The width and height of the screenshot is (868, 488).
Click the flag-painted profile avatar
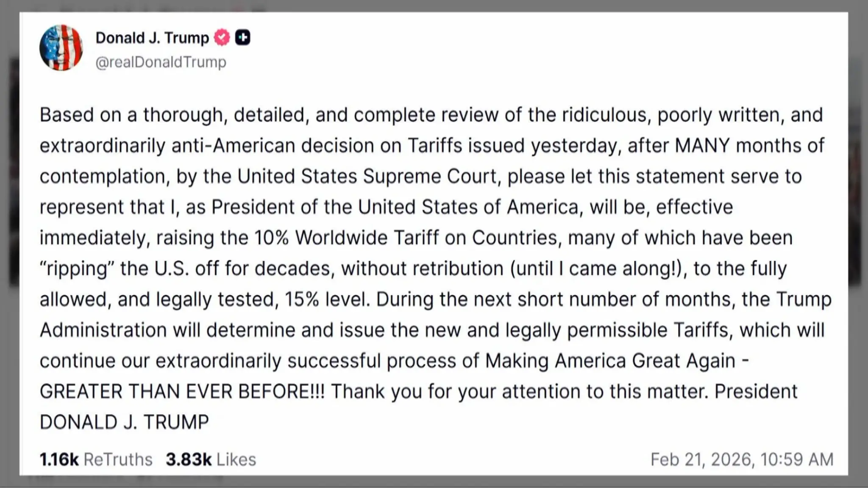tap(61, 47)
